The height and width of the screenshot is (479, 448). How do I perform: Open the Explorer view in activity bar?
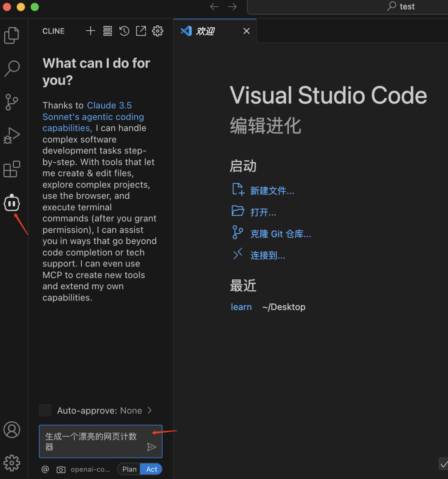tap(12, 35)
